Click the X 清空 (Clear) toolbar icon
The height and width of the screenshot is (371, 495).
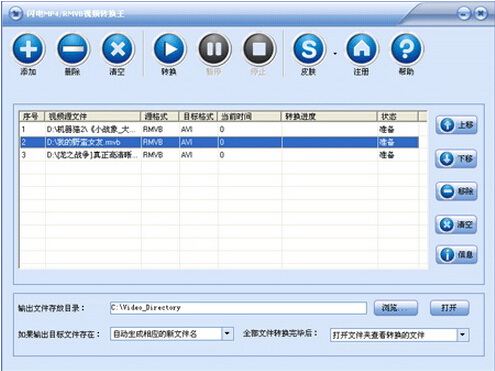117,49
